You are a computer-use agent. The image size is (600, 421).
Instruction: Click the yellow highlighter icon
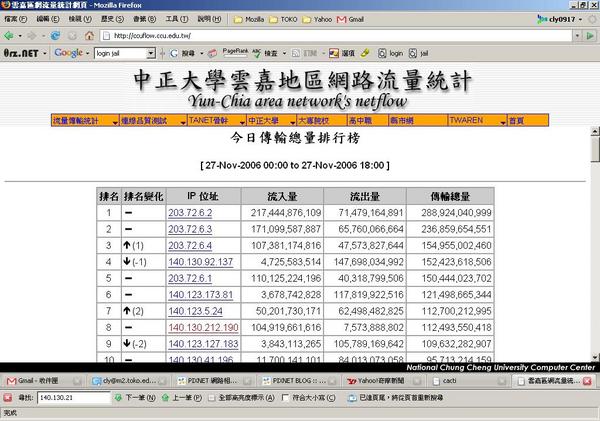click(365, 53)
